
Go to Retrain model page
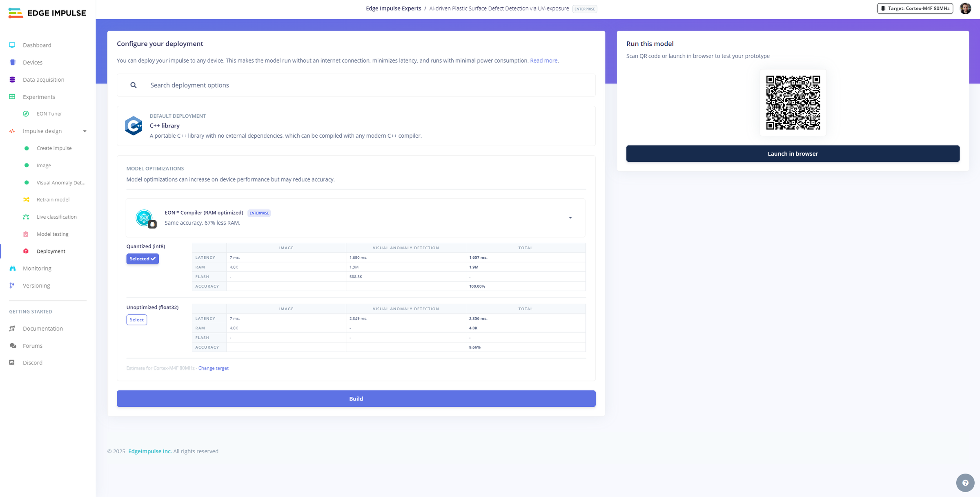coord(53,199)
